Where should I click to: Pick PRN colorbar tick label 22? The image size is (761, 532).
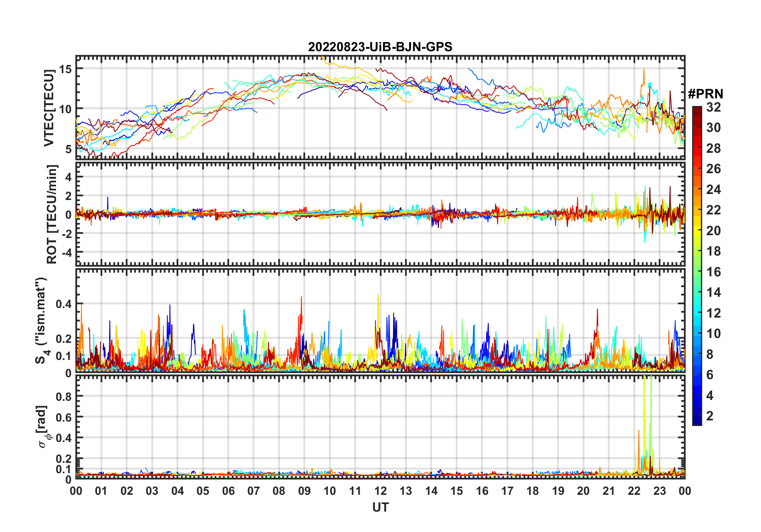click(x=713, y=210)
